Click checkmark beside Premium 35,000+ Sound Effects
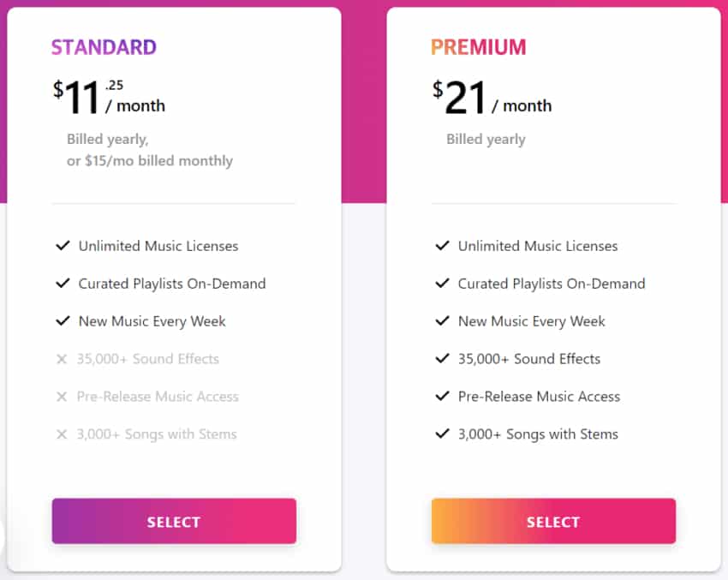The width and height of the screenshot is (728, 580). pos(442,359)
